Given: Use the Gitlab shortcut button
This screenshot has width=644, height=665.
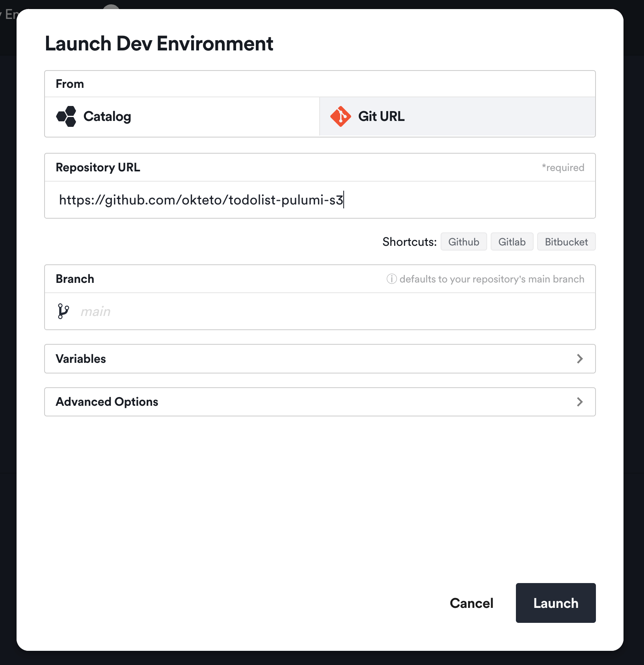Looking at the screenshot, I should 512,242.
